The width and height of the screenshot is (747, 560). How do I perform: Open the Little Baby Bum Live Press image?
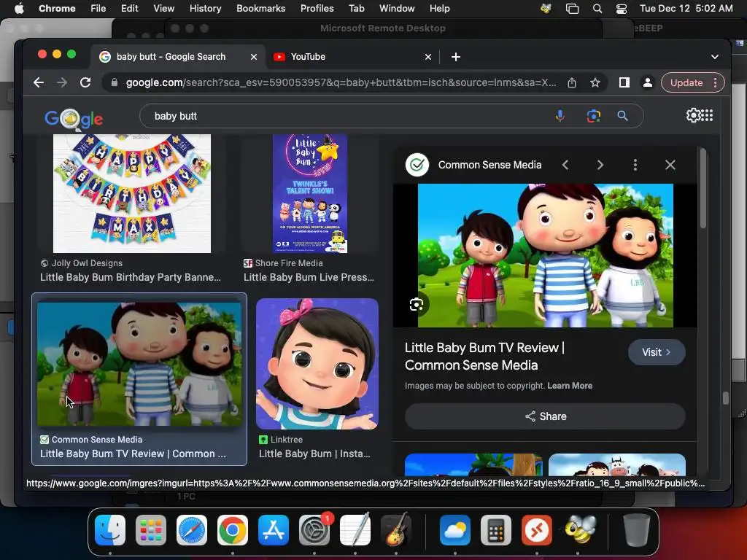click(309, 193)
